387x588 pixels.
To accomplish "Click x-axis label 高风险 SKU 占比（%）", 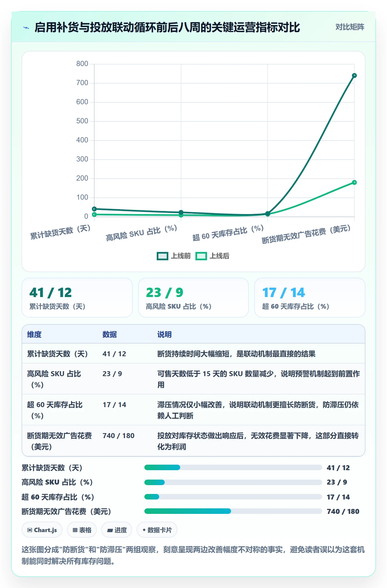I will click(141, 233).
